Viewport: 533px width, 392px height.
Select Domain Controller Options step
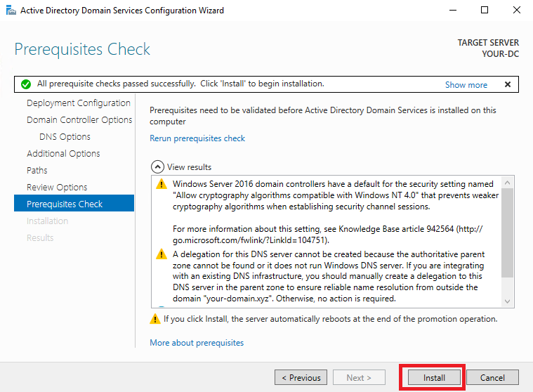click(79, 120)
